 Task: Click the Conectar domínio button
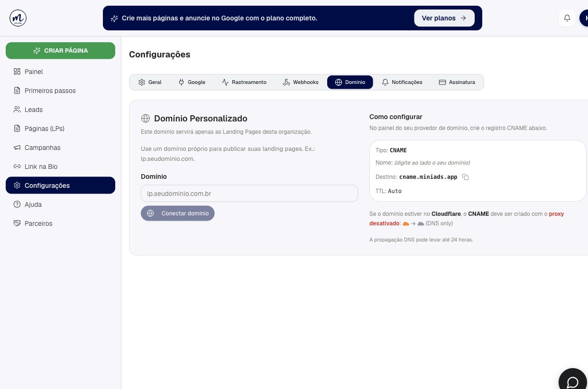coord(178,213)
